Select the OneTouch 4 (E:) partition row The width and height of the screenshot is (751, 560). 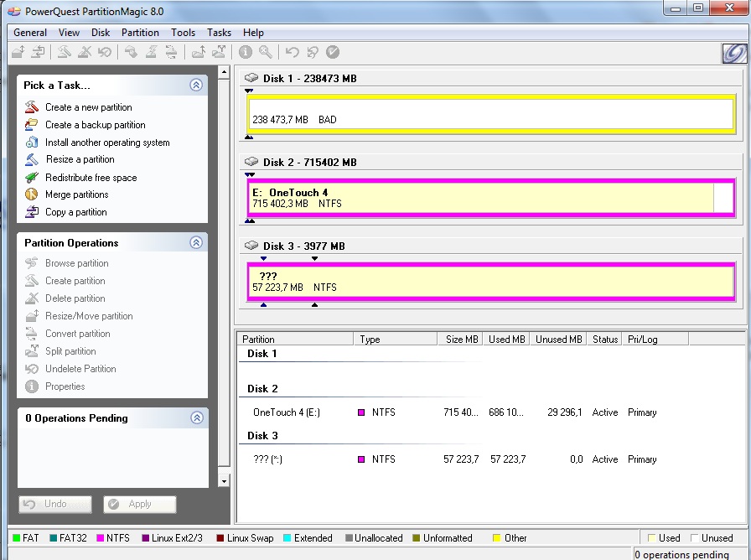[287, 412]
